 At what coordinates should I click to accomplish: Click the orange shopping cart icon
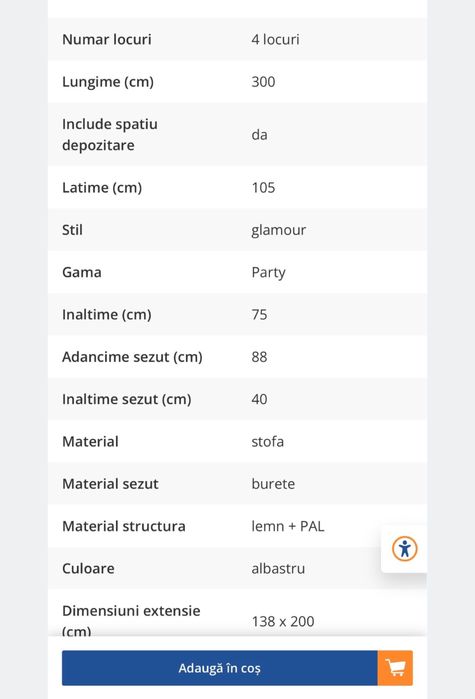(395, 668)
